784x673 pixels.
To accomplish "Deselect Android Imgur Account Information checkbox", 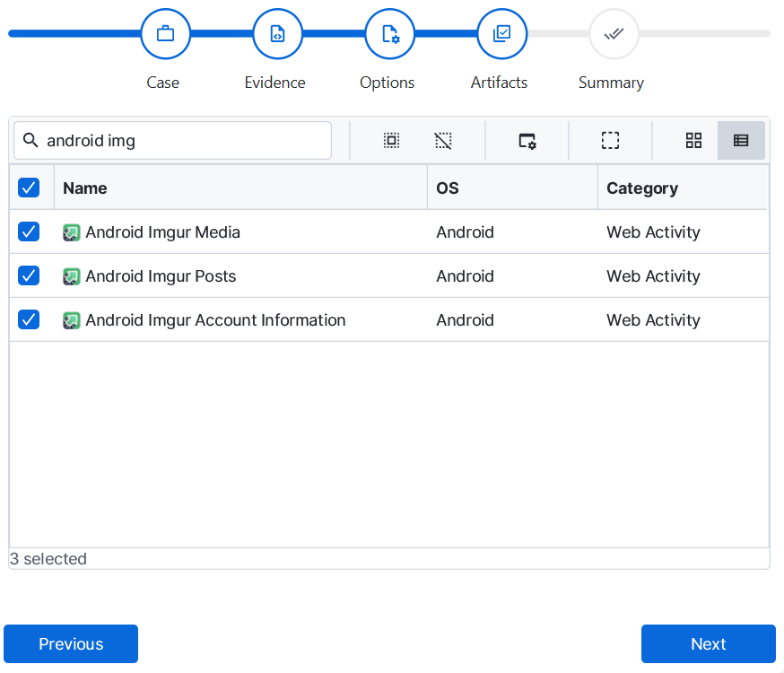I will coord(29,319).
